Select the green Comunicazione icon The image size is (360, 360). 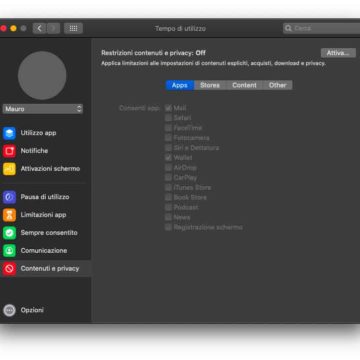(x=9, y=251)
